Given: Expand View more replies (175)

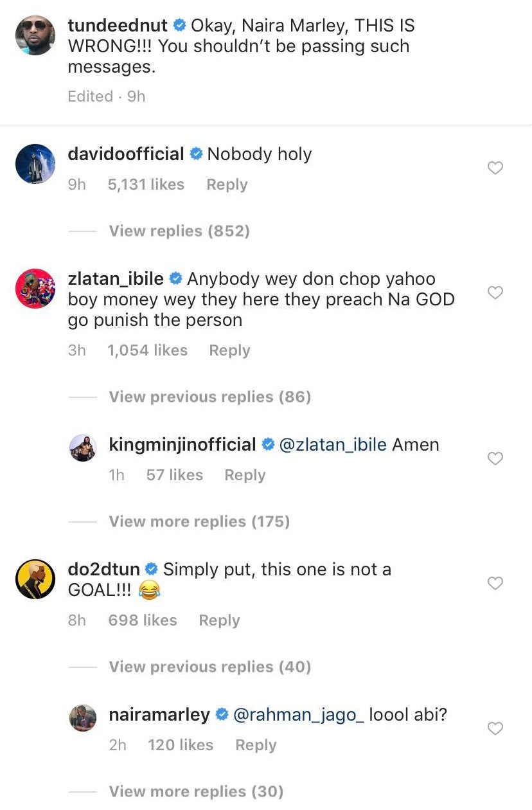Looking at the screenshot, I should point(199,521).
